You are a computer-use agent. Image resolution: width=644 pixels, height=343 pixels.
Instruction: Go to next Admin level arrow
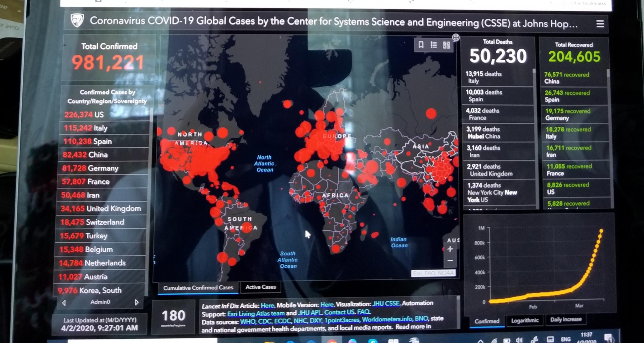click(137, 302)
